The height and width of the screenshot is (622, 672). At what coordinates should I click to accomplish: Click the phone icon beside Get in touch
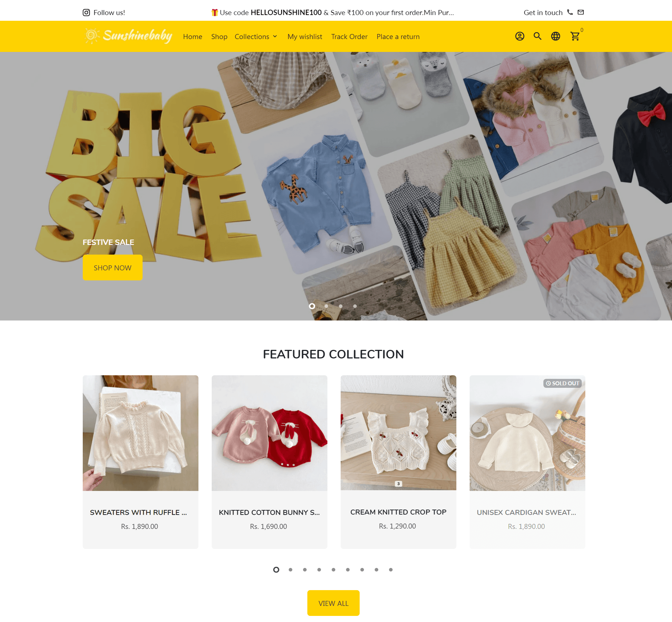(570, 12)
